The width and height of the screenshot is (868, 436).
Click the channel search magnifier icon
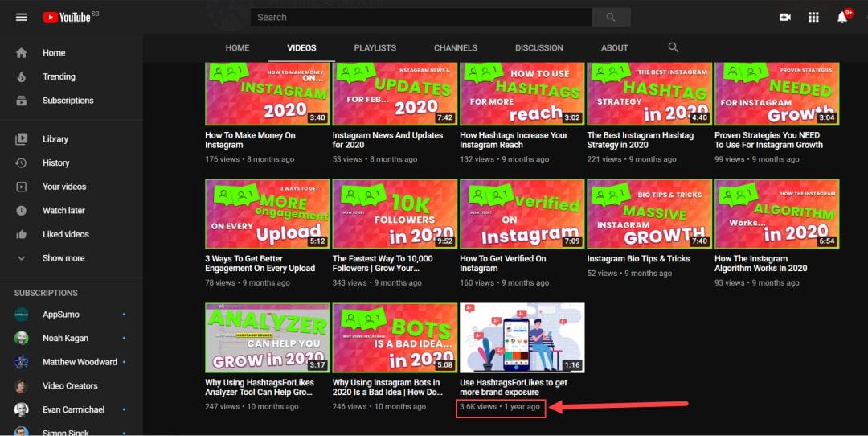tap(674, 47)
